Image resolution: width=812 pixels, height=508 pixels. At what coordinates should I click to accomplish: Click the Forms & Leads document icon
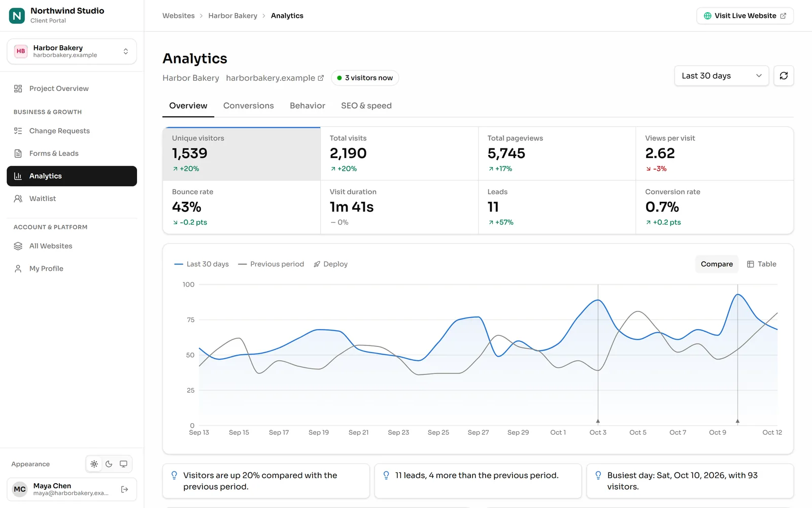[18, 153]
